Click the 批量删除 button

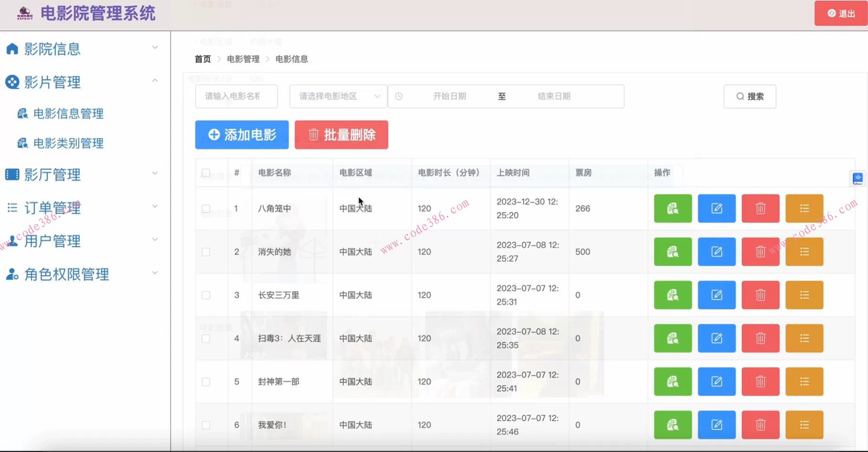pos(341,135)
